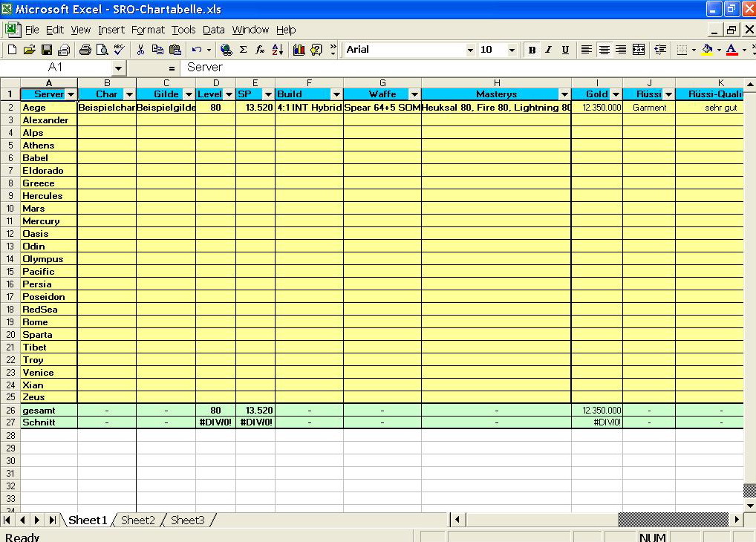Open Print Preview from the toolbar
Screen dimensions: 756x542
click(102, 50)
